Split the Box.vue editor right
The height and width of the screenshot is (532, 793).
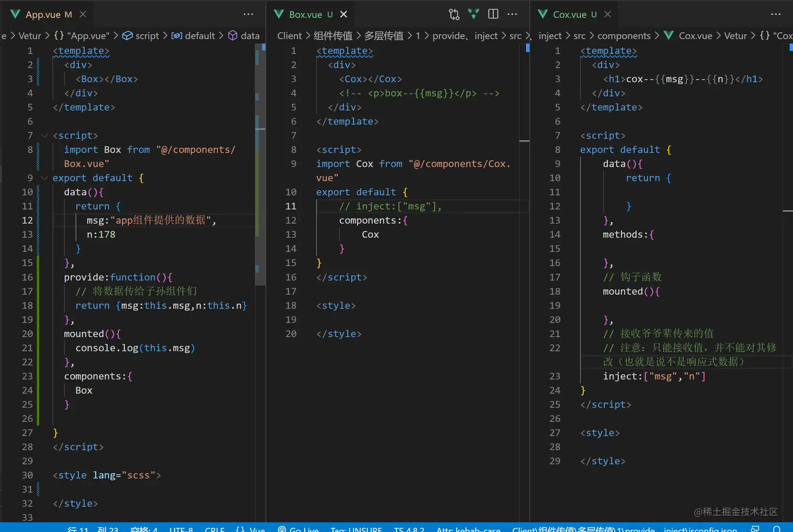point(493,14)
